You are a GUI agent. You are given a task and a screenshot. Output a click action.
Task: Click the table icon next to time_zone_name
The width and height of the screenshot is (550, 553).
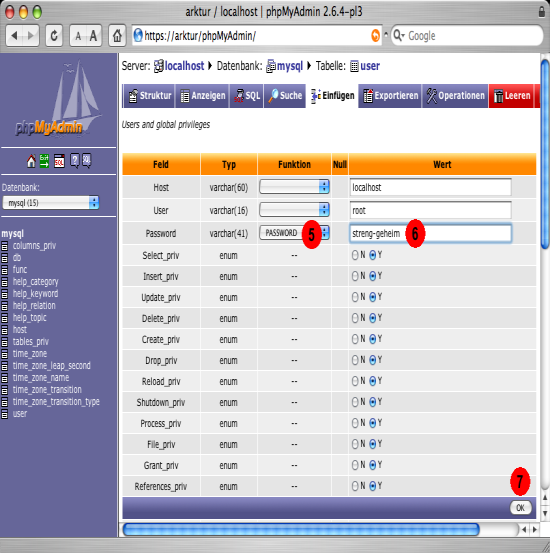(5, 378)
